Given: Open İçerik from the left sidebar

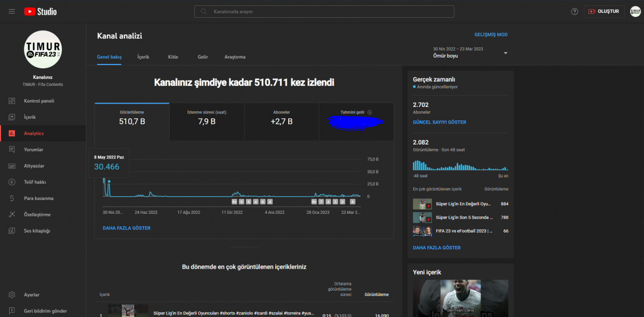Looking at the screenshot, I should (x=43, y=117).
